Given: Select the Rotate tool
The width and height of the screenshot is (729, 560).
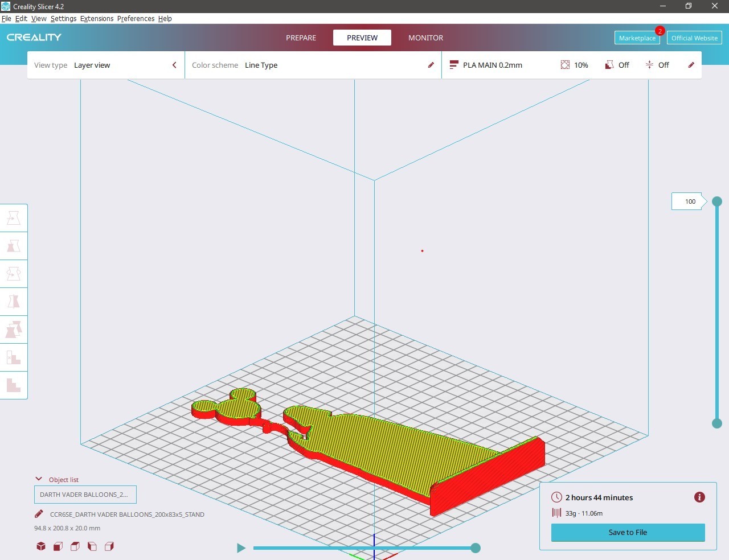Looking at the screenshot, I should point(14,274).
